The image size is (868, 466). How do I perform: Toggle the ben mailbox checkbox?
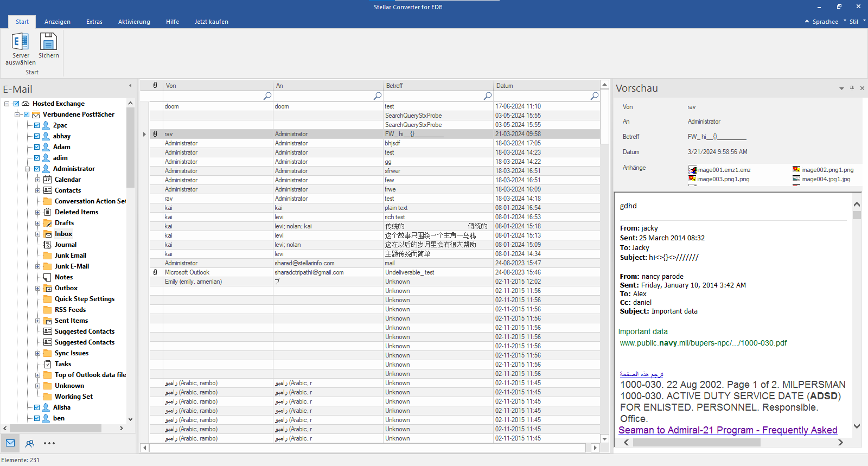[37, 418]
